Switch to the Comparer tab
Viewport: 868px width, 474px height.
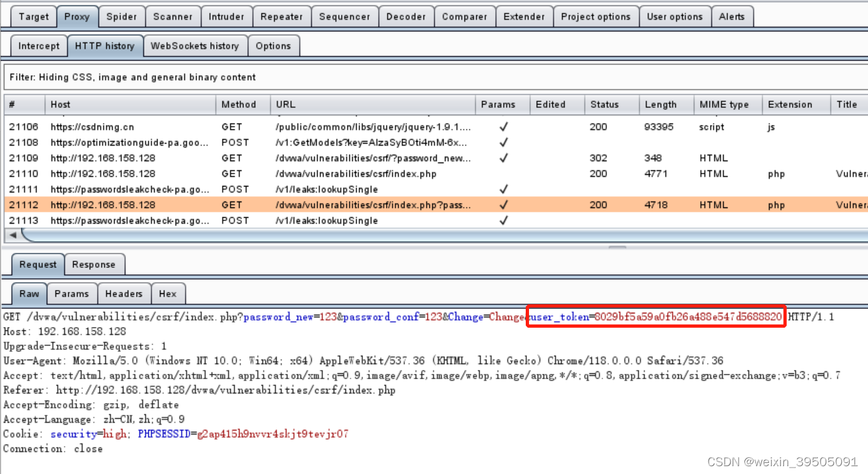pyautogui.click(x=465, y=17)
